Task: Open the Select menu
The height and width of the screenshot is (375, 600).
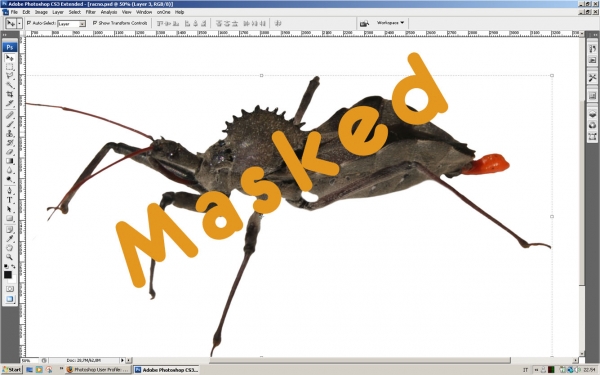Action: [75, 12]
